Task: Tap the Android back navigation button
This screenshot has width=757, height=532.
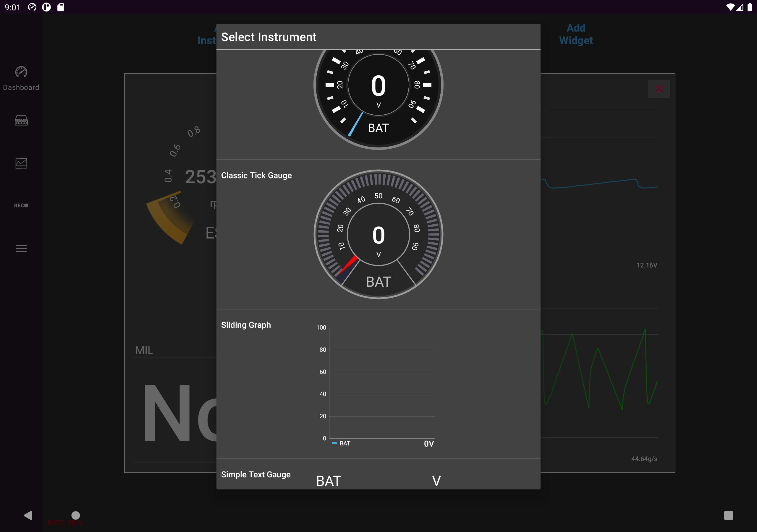Action: click(28, 515)
